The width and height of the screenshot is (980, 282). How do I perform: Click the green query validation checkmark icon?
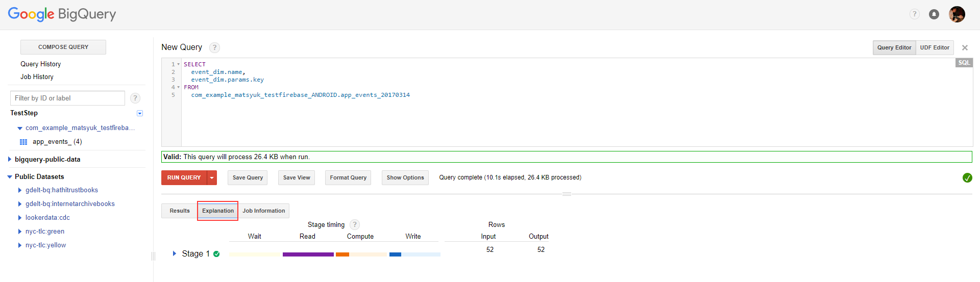coord(967,177)
